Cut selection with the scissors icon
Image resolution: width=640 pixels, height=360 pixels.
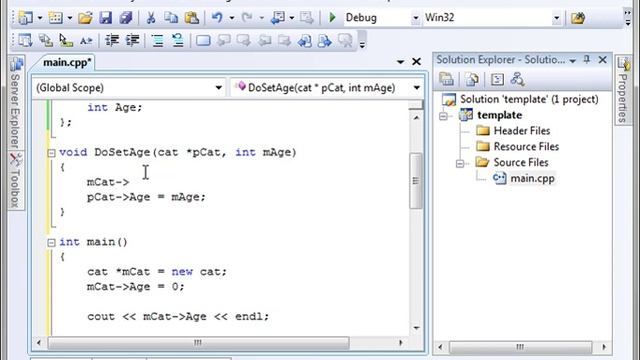tap(151, 18)
